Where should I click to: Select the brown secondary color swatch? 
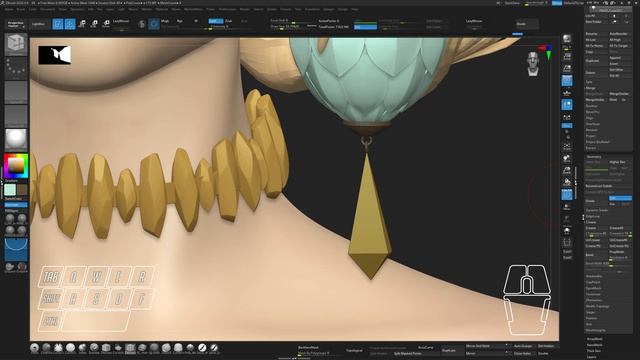[x=22, y=190]
